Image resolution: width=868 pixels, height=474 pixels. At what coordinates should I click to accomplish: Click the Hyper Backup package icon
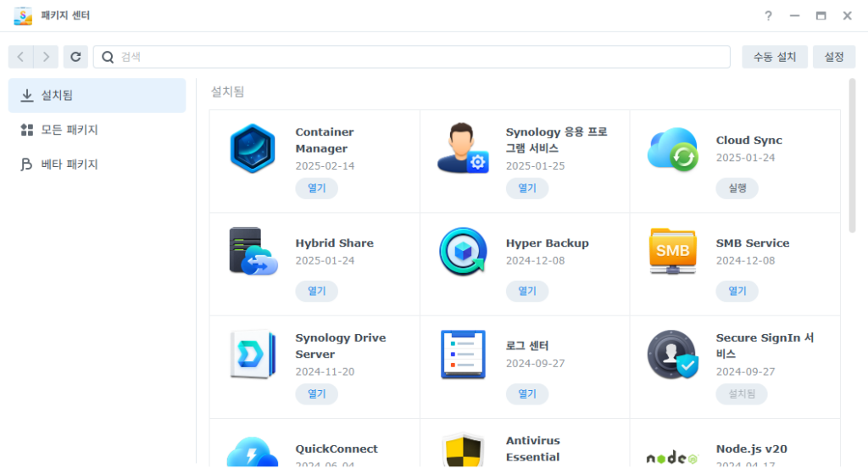coord(463,251)
